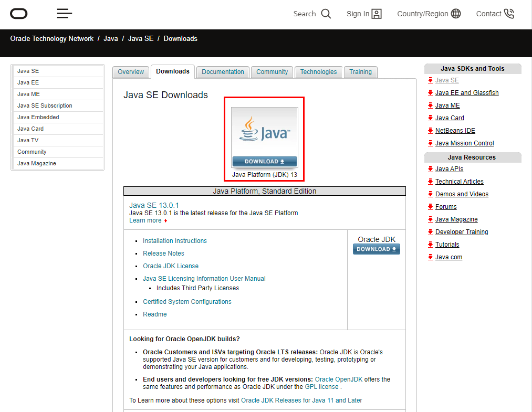Open the Release Notes link
Viewport: 532px width, 412px height.
[x=163, y=253]
